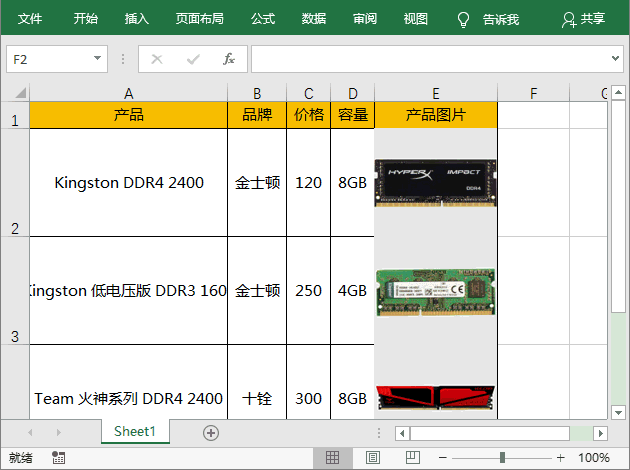Click the macro recording status bar icon
Image resolution: width=630 pixels, height=470 pixels.
(x=58, y=458)
